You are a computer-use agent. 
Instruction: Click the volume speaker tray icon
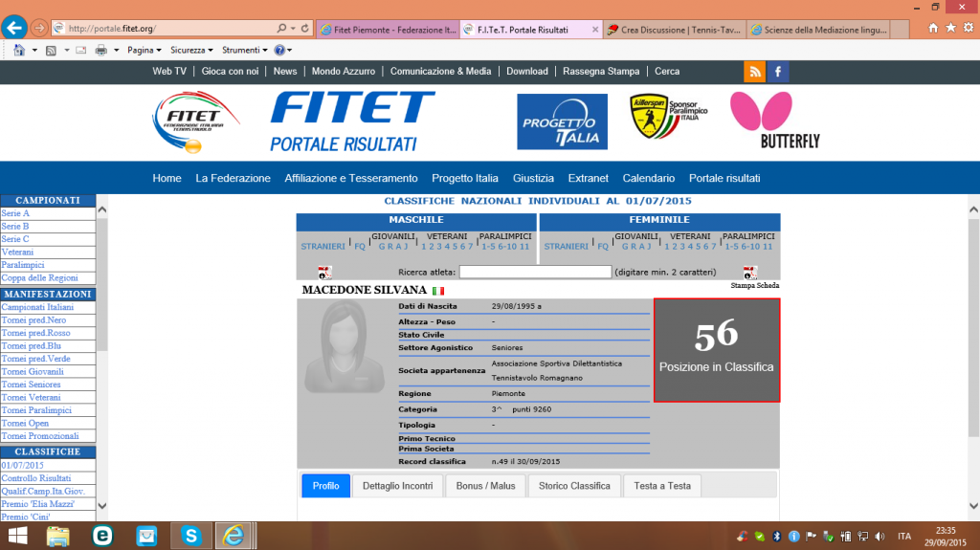(x=880, y=537)
